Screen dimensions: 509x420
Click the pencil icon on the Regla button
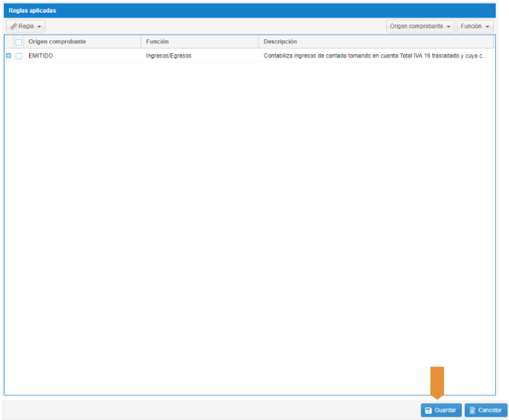[14, 26]
